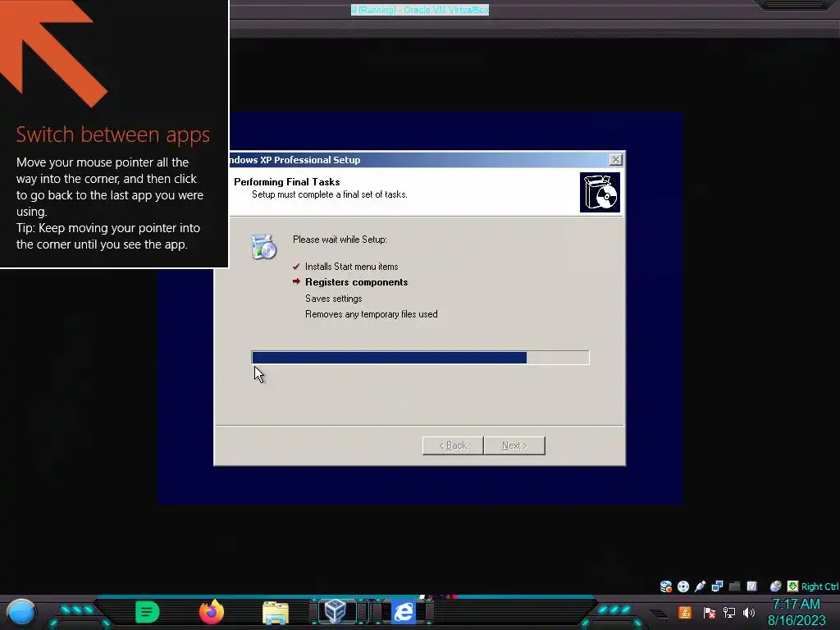Click the 'Switch between apps' tip heading
The width and height of the screenshot is (840, 630).
112,135
